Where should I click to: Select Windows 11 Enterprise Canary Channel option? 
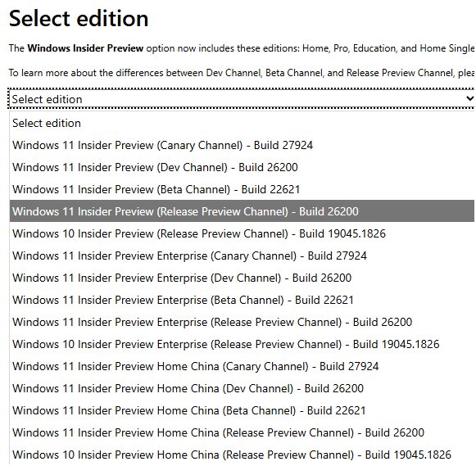click(x=242, y=256)
